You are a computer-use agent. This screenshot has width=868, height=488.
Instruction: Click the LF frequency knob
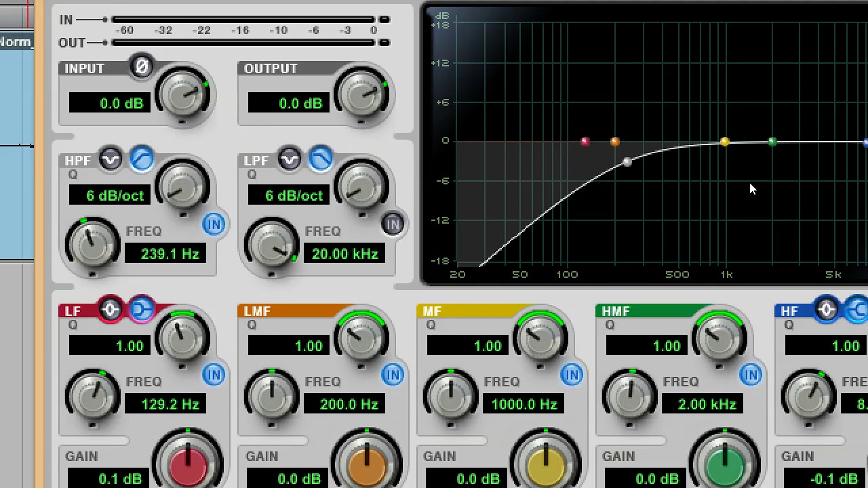click(x=92, y=396)
